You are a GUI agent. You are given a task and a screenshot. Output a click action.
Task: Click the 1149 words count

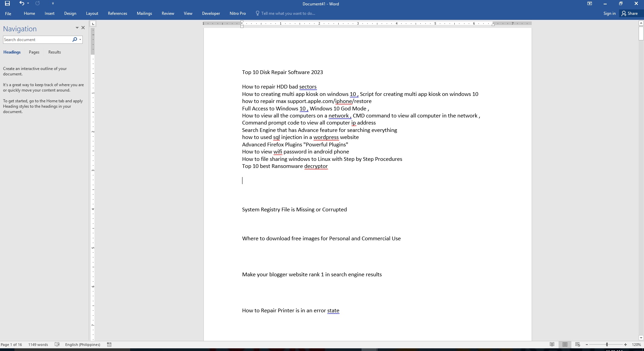38,345
